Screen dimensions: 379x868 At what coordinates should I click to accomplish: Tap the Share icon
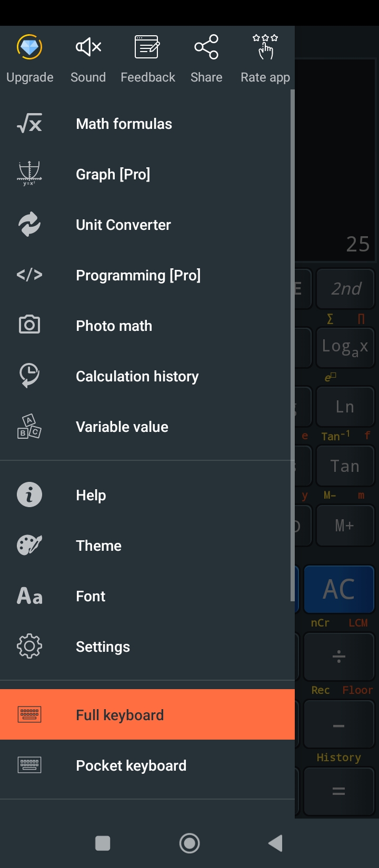point(206,47)
